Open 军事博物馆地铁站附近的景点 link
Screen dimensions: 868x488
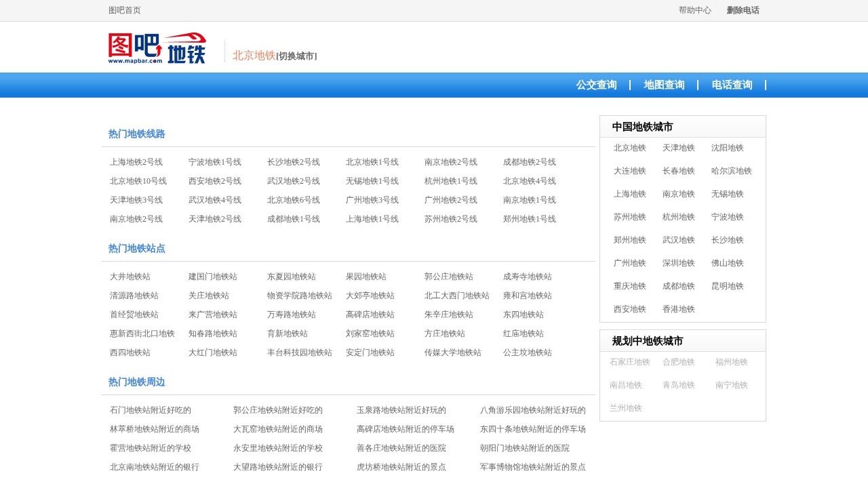pos(533,467)
